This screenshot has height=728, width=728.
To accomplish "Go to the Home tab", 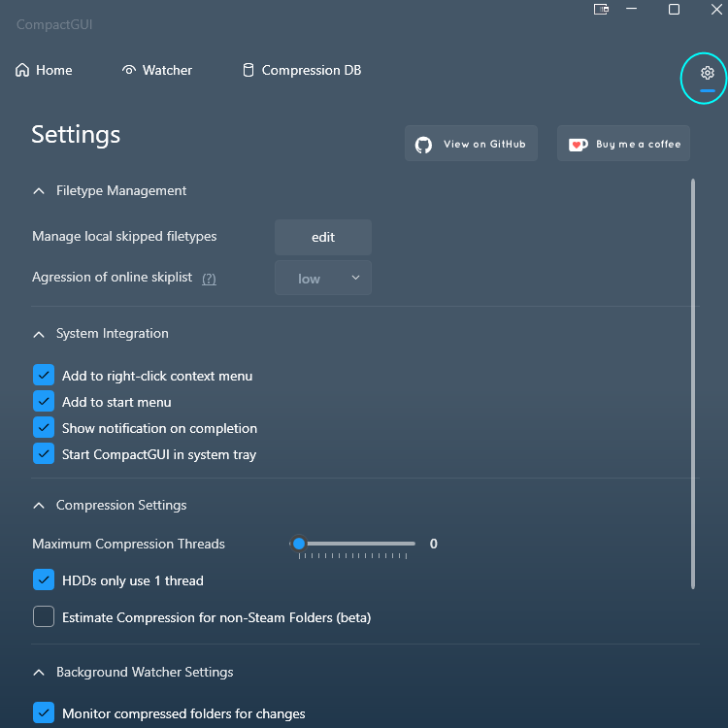I will [x=44, y=70].
